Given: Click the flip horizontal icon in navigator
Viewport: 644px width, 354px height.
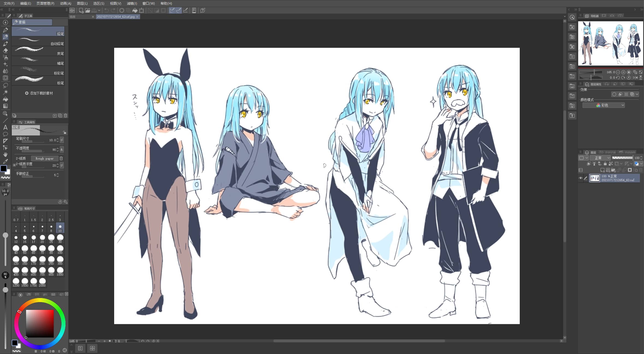Looking at the screenshot, I should click(635, 78).
